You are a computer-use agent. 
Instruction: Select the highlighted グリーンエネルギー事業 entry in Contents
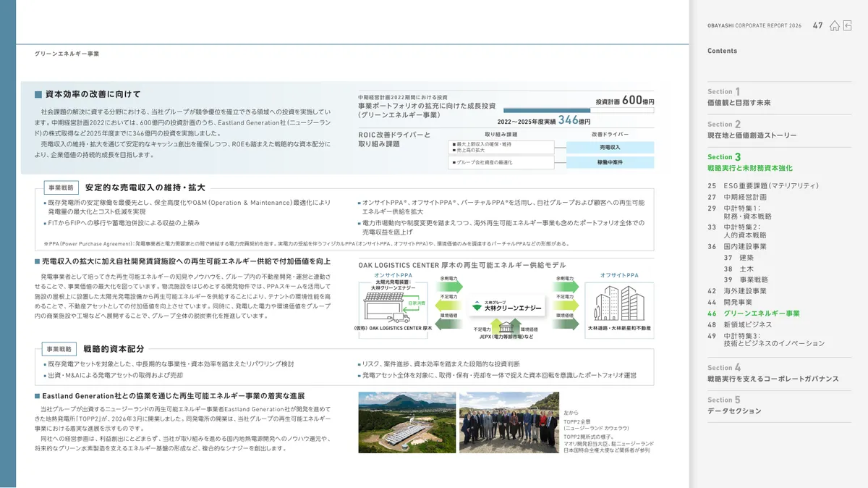pos(754,314)
